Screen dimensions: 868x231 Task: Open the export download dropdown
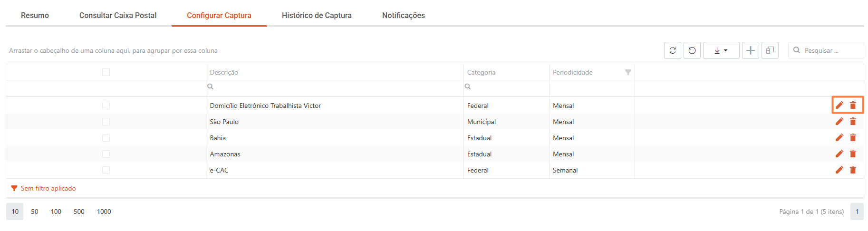(x=721, y=50)
